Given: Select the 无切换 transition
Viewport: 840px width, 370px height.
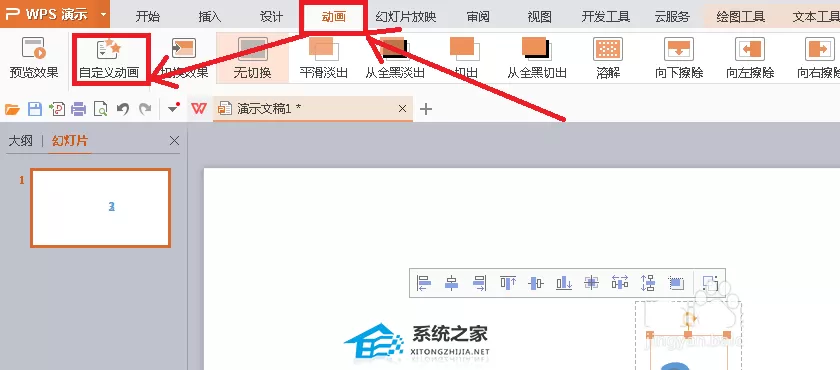Looking at the screenshot, I should (x=252, y=58).
